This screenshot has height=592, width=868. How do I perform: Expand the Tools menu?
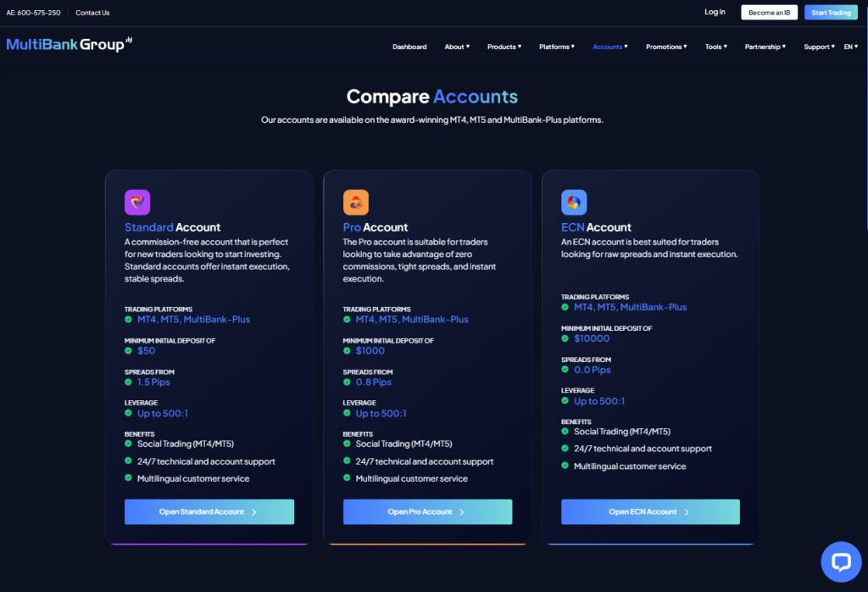(x=716, y=47)
